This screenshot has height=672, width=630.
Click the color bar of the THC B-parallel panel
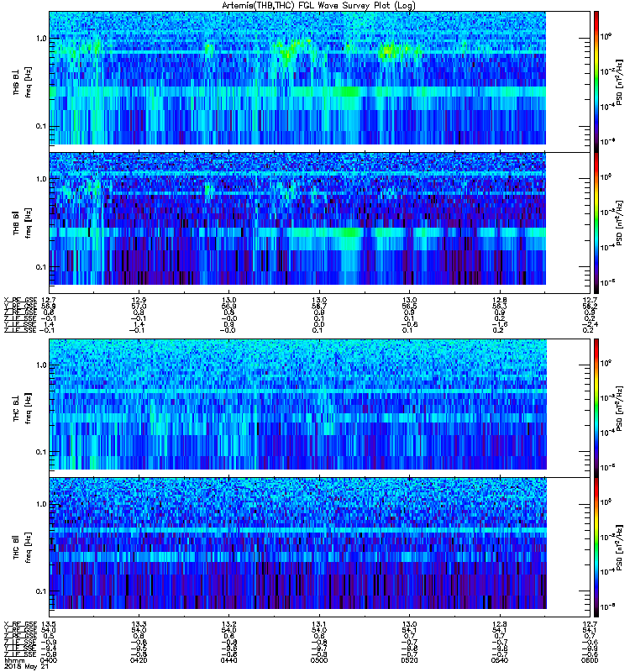(596, 548)
